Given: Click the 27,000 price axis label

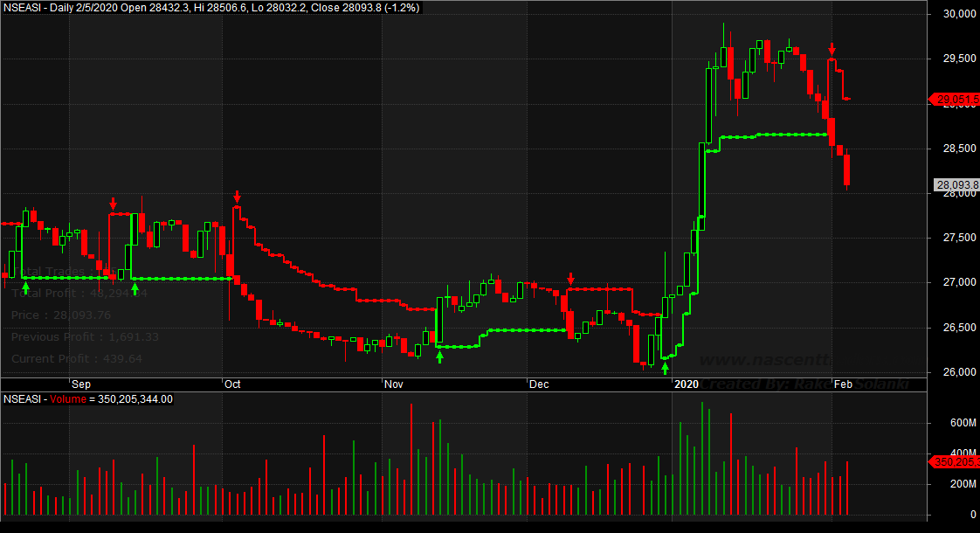Looking at the screenshot, I should point(959,282).
